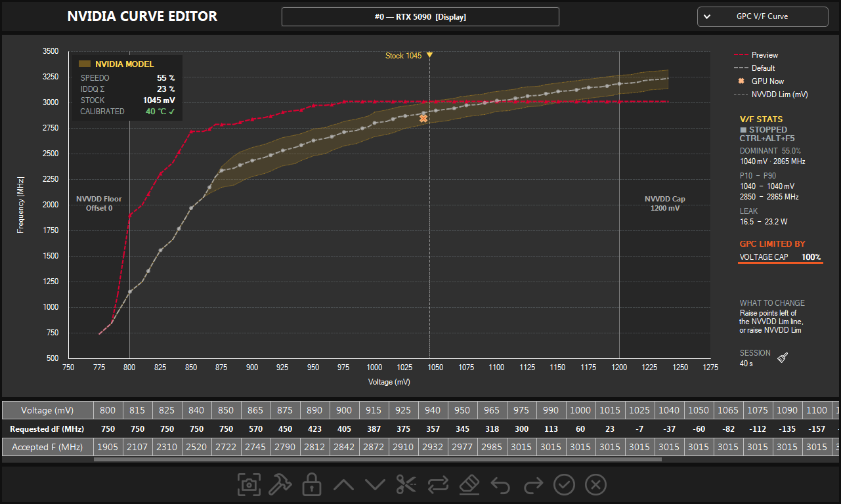Image resolution: width=841 pixels, height=504 pixels.
Task: Click the undo arrow icon
Action: pos(501,485)
